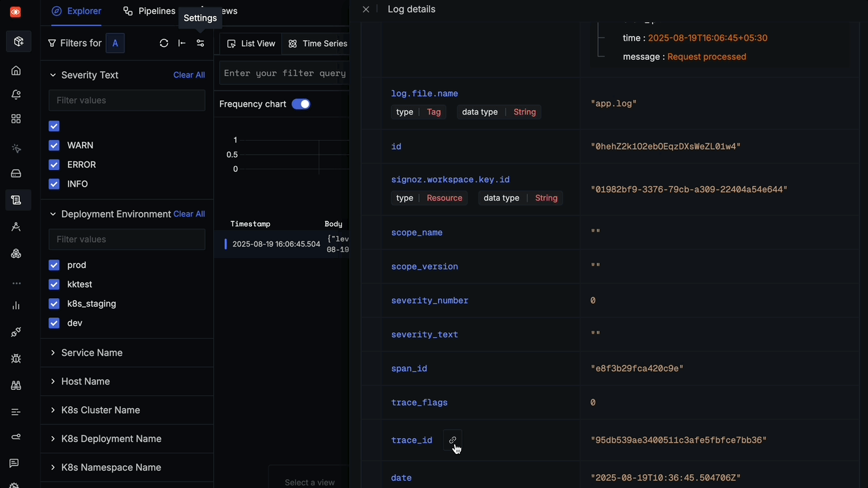This screenshot has width=868, height=488.
Task: Click the binoculars icon in the sidebar
Action: coord(16,385)
